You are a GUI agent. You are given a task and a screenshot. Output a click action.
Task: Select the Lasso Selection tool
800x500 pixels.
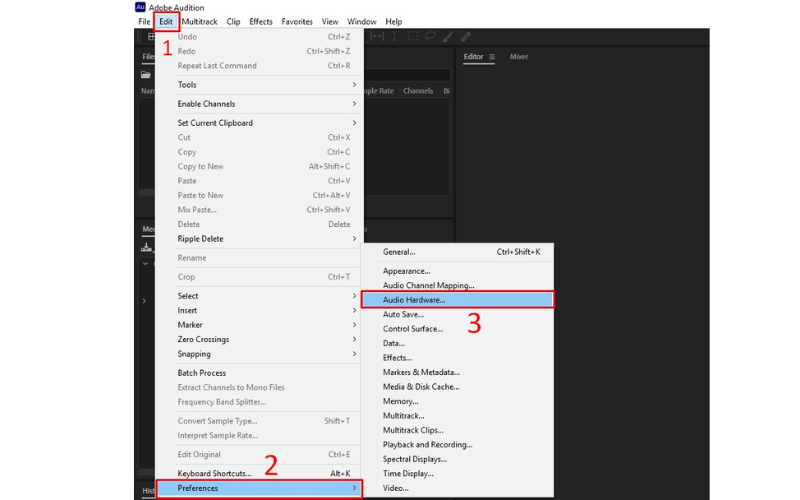pos(429,36)
